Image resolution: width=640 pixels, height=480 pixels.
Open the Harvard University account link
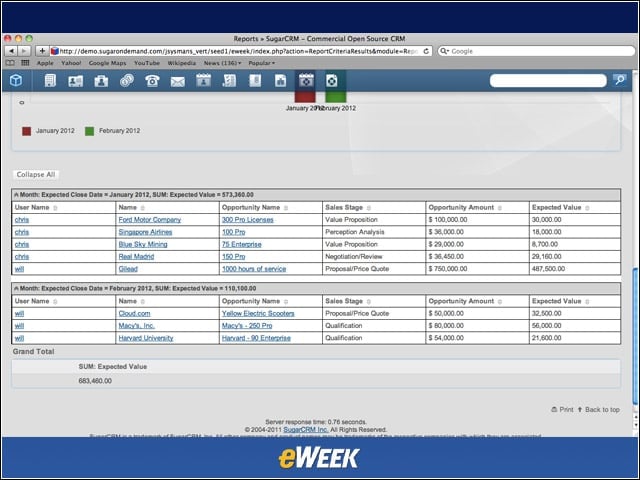[146, 338]
